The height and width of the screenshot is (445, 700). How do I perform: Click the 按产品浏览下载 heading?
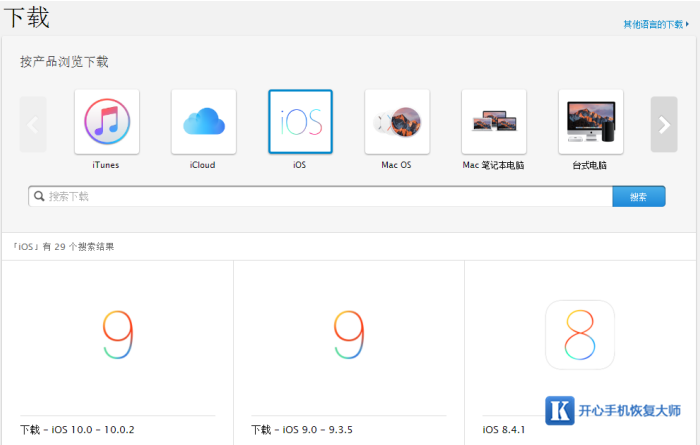pyautogui.click(x=64, y=62)
